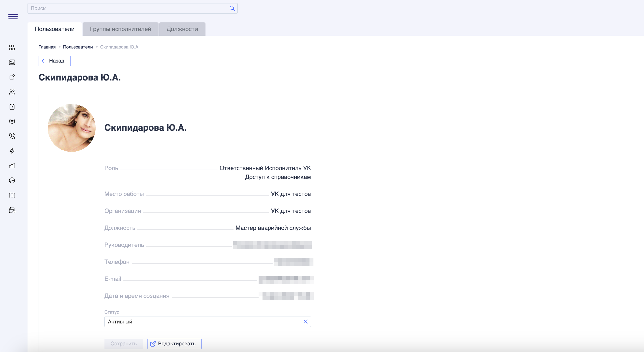
Task: Switch to Группы исполнителей tab
Action: 120,29
